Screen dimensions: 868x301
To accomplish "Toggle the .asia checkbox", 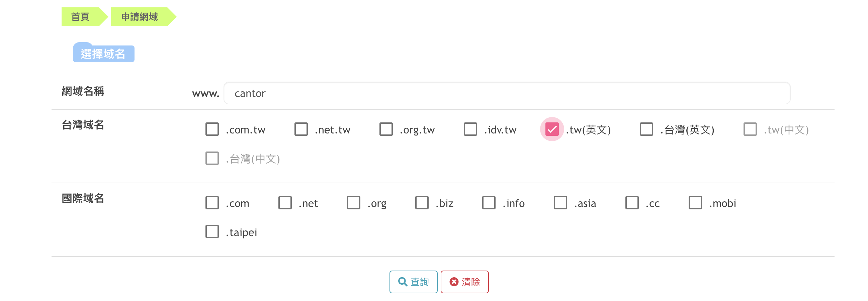I will click(561, 203).
